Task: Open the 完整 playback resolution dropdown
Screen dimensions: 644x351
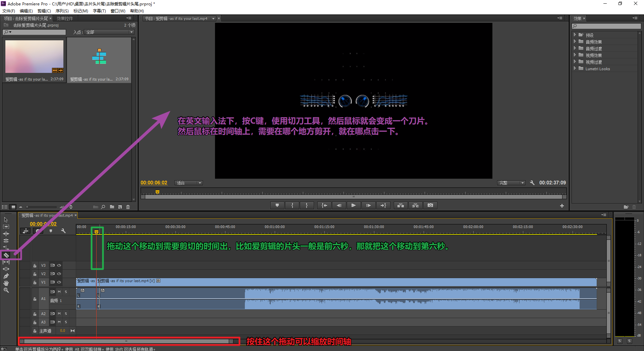Action: point(511,183)
